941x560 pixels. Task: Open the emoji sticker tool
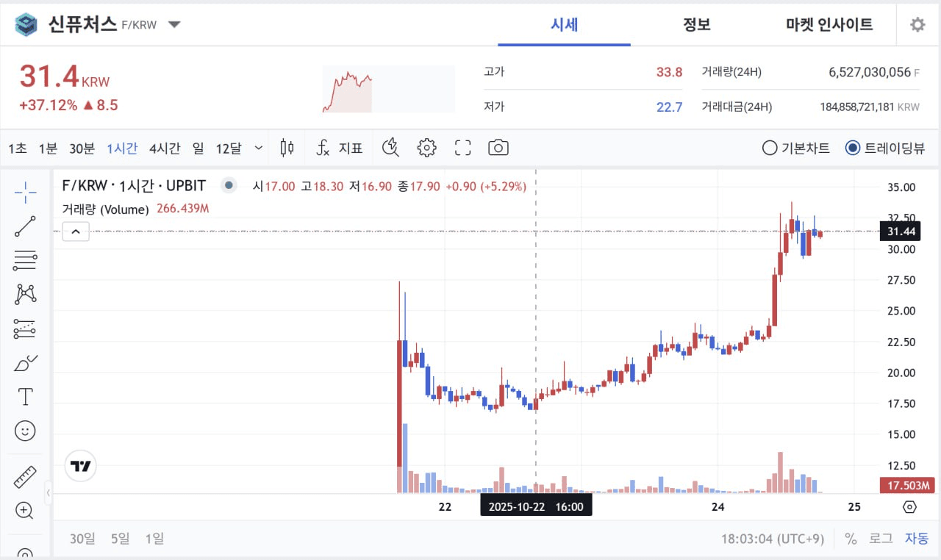pyautogui.click(x=25, y=431)
